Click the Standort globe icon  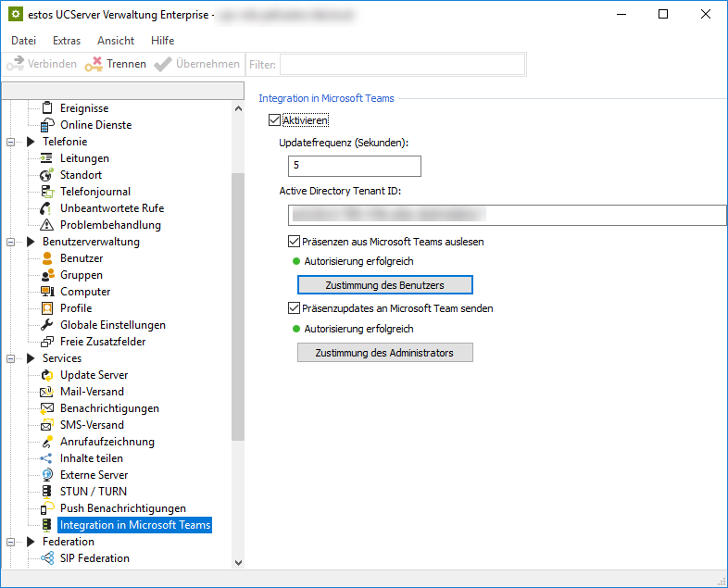click(47, 175)
